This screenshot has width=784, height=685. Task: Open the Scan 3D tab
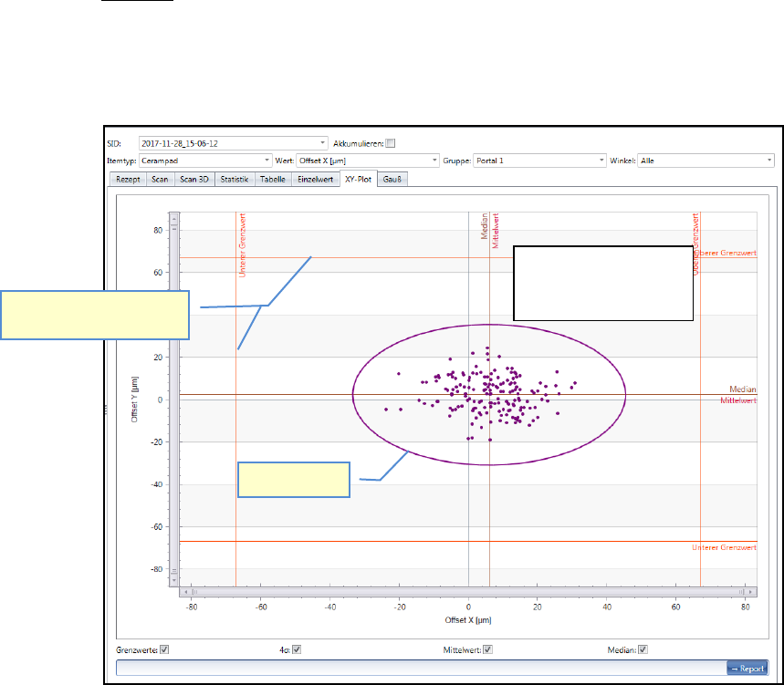tap(194, 180)
